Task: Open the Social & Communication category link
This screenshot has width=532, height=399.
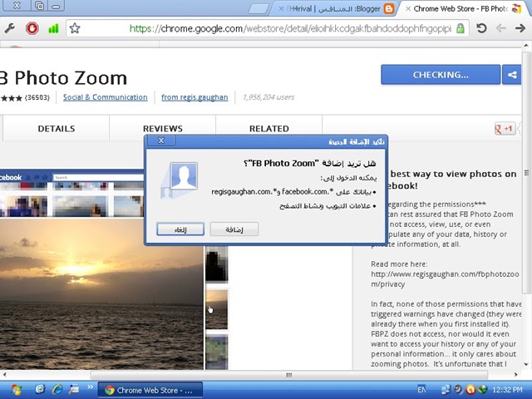Action: click(x=106, y=97)
